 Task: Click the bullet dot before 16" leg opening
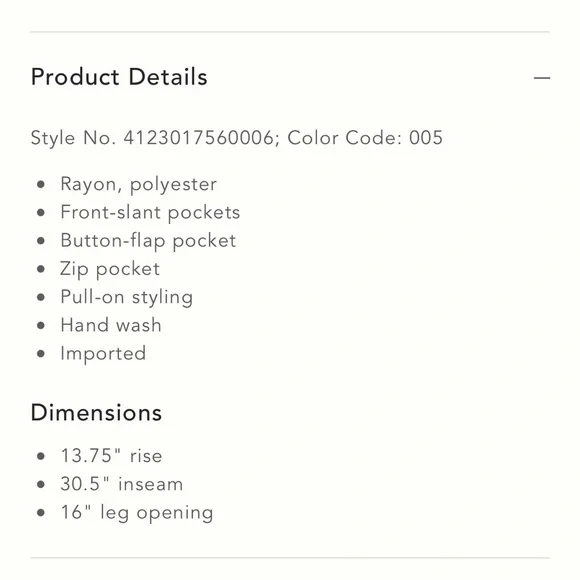click(41, 513)
